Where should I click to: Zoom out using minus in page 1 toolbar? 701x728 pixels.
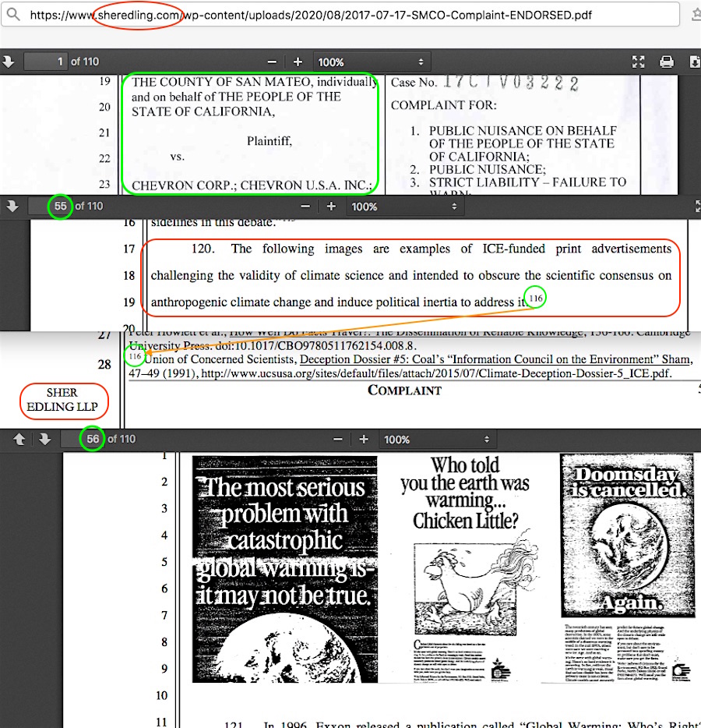pyautogui.click(x=272, y=62)
